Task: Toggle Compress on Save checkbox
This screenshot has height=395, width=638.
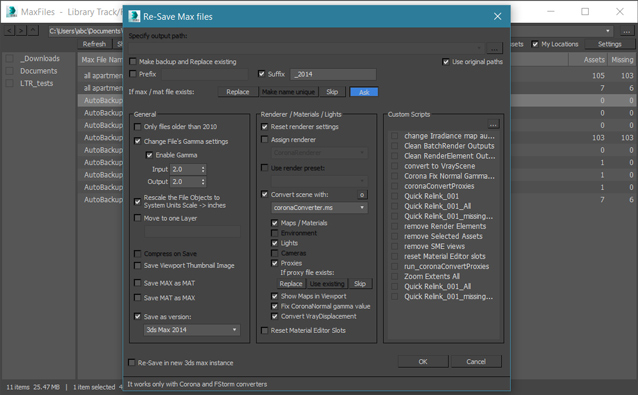Action: coord(138,253)
